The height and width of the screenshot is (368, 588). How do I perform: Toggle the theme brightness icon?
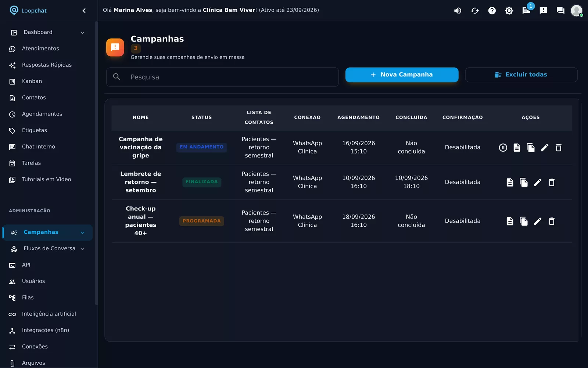pos(509,11)
